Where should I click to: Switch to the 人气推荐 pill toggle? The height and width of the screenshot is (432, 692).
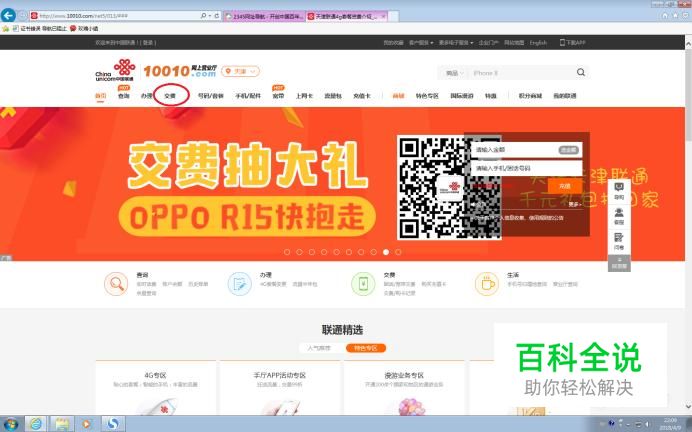point(319,348)
